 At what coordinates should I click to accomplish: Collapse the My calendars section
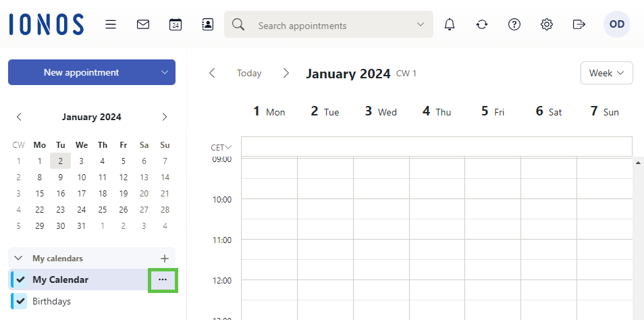[19, 258]
